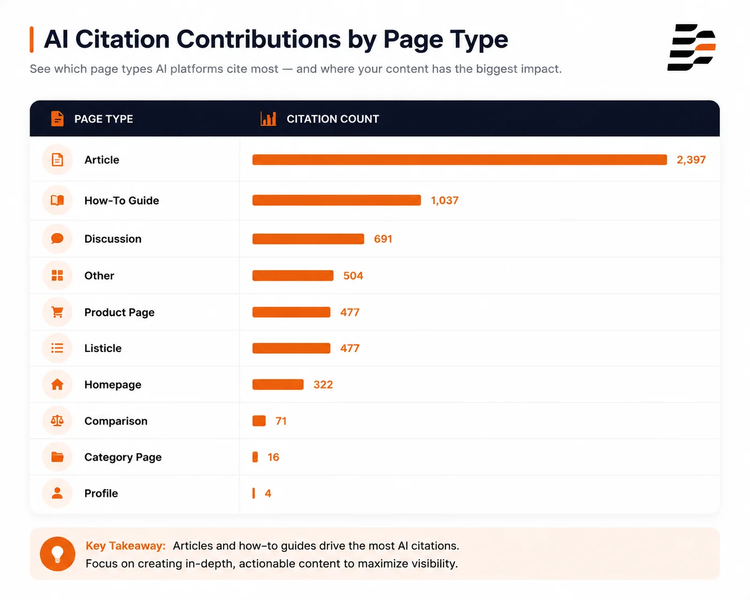Image resolution: width=750 pixels, height=600 pixels.
Task: Click the Key Takeaway text box
Action: (375, 554)
